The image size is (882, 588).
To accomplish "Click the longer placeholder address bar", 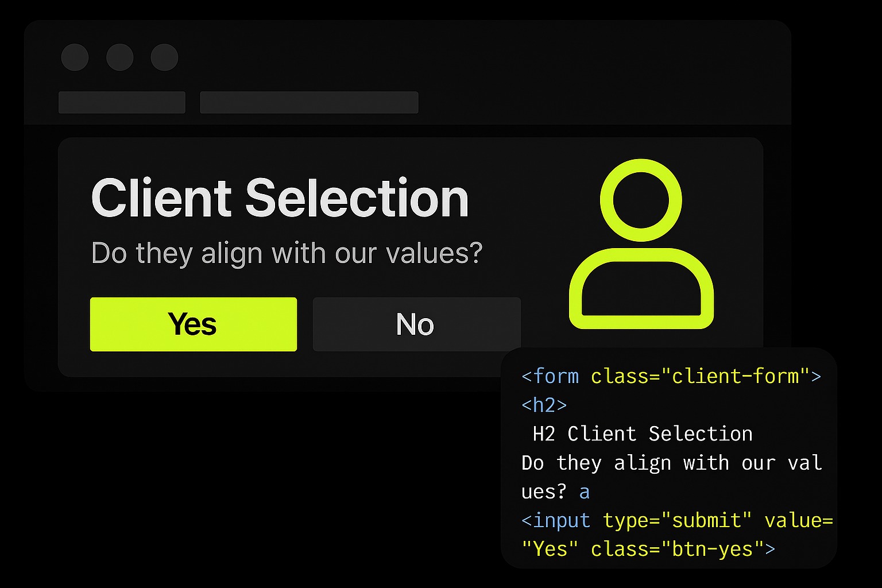I will coord(309,102).
